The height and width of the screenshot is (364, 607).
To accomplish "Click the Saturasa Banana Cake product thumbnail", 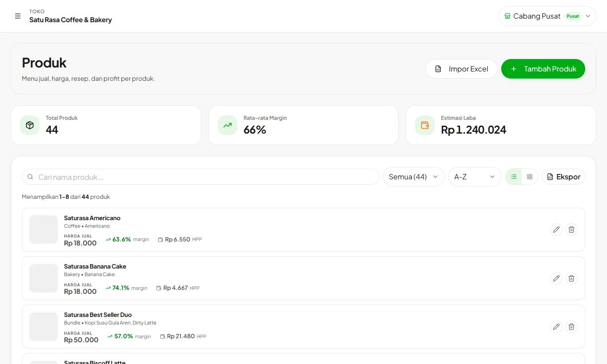I will click(x=44, y=278).
